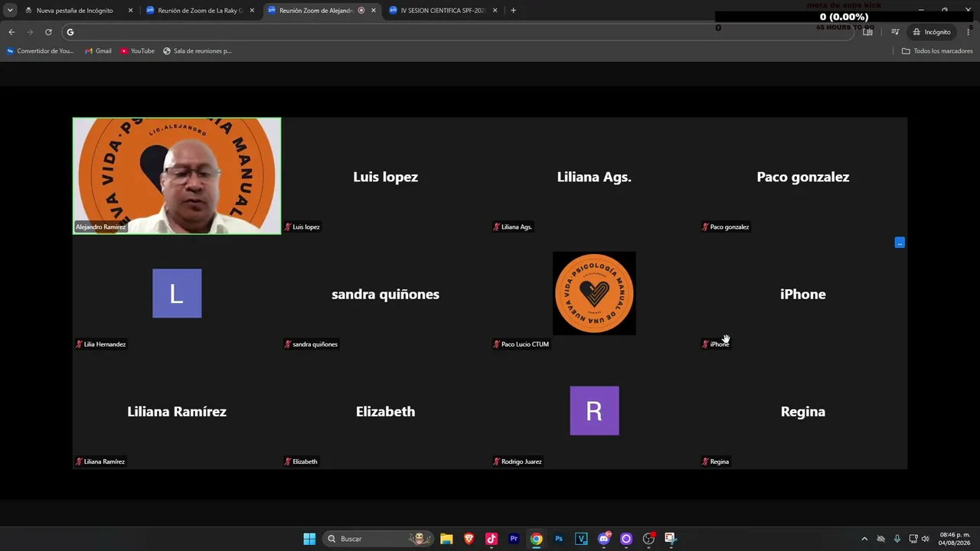This screenshot has width=980, height=551.
Task: Open TikTok from the taskbar
Action: (x=492, y=539)
